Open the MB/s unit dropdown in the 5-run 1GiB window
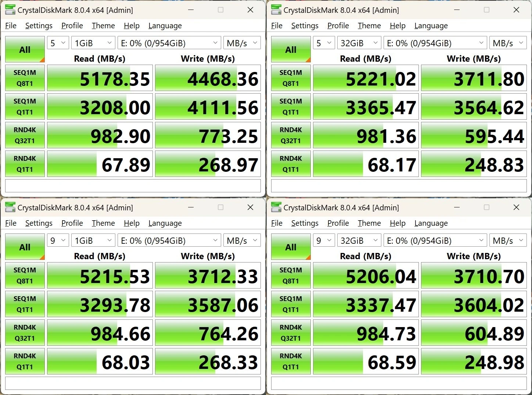Viewport: 532px width, 395px height. [x=242, y=43]
